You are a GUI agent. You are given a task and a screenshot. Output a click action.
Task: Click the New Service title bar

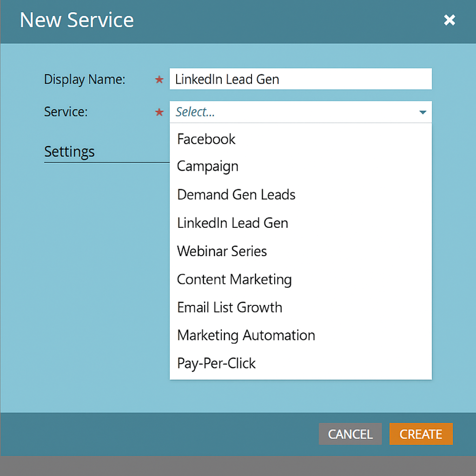(x=76, y=20)
